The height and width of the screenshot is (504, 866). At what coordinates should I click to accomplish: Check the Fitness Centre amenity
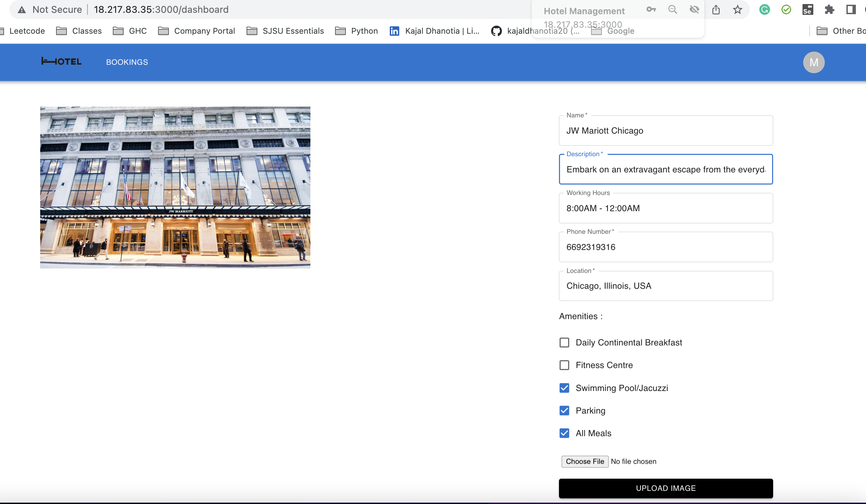(564, 365)
